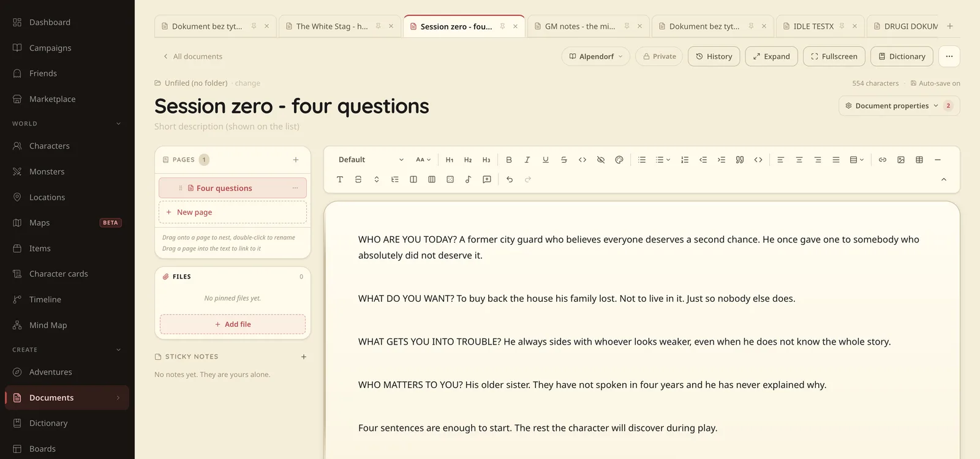Insert a block quote
This screenshot has width=980, height=459.
point(740,160)
